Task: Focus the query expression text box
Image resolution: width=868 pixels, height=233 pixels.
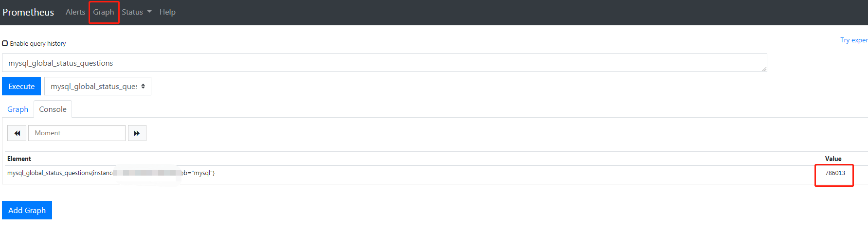Action: tap(384, 63)
